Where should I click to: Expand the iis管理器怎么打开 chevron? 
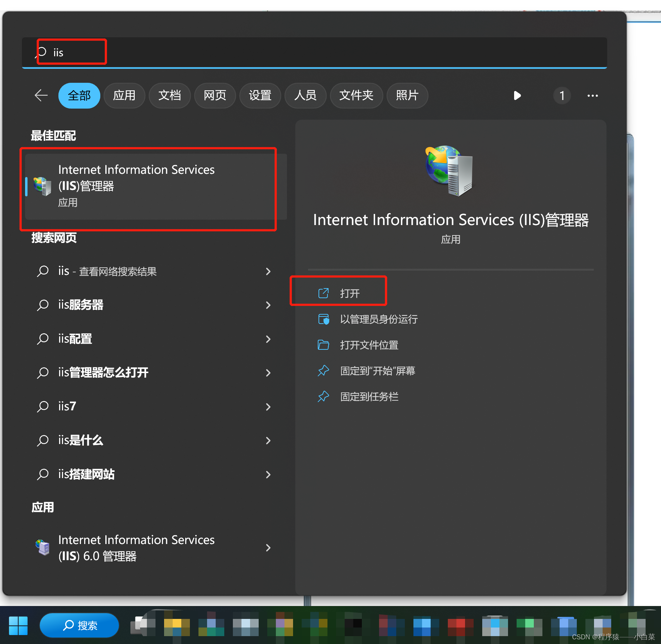tap(268, 373)
